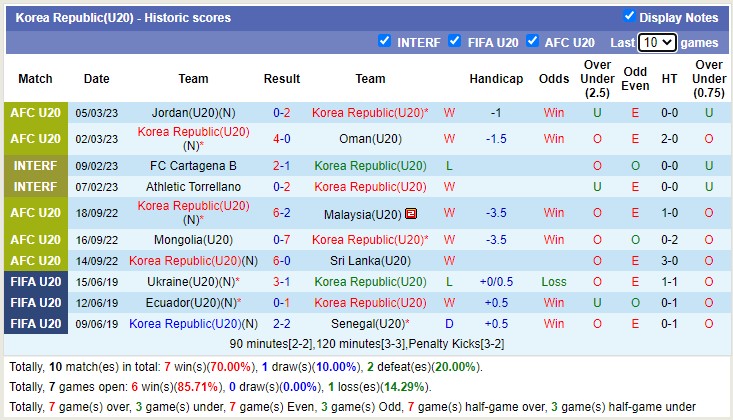Select the Ecuador(U20) team link
The image size is (733, 420).
coord(187,303)
